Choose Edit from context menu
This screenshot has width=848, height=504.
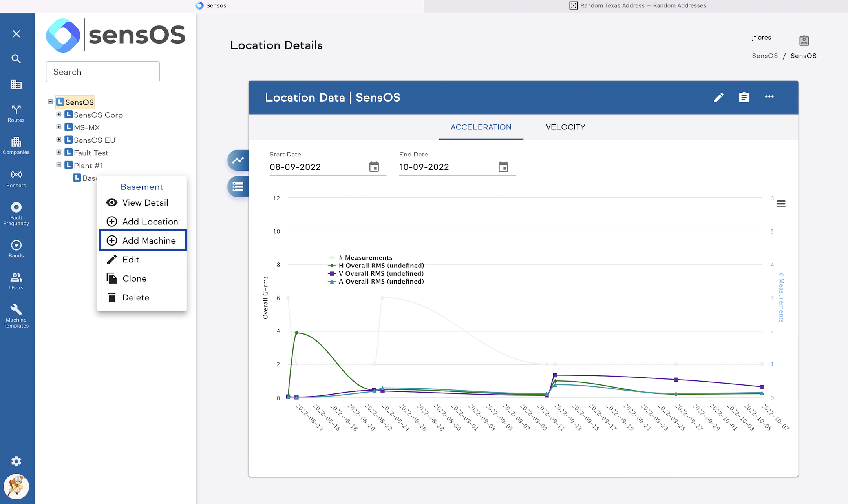pos(142,260)
